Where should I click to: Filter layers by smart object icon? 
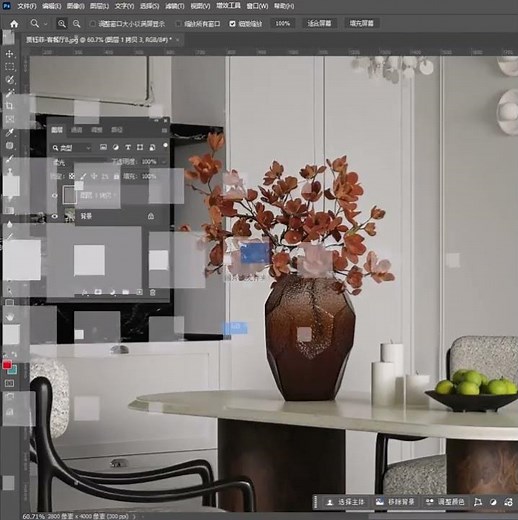tap(152, 147)
